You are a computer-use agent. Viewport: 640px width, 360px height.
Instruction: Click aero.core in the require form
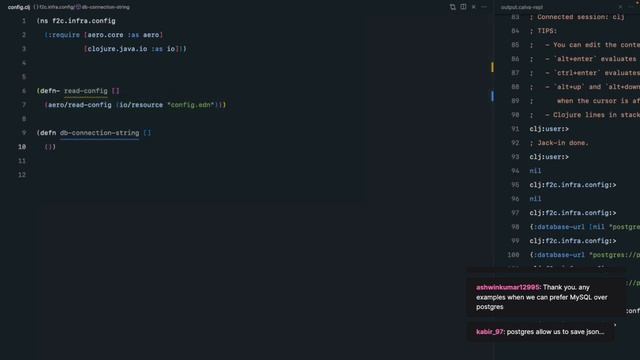[105, 35]
